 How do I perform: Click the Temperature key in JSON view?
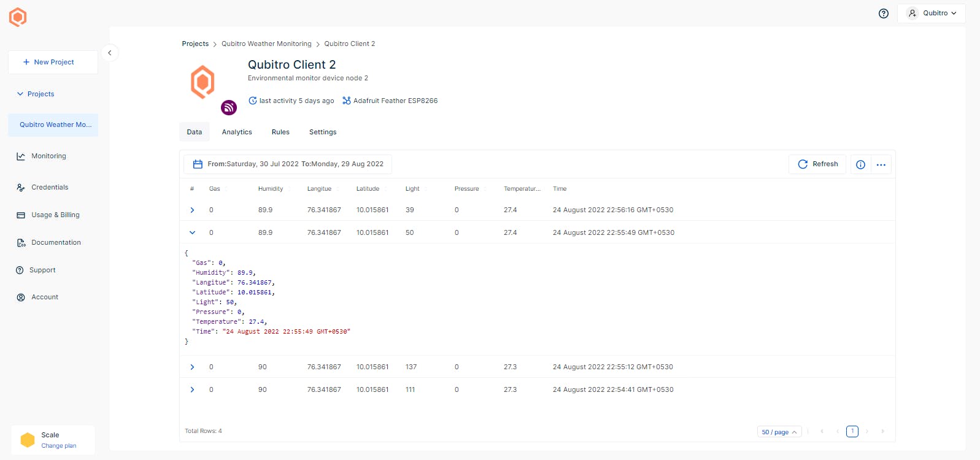(217, 321)
